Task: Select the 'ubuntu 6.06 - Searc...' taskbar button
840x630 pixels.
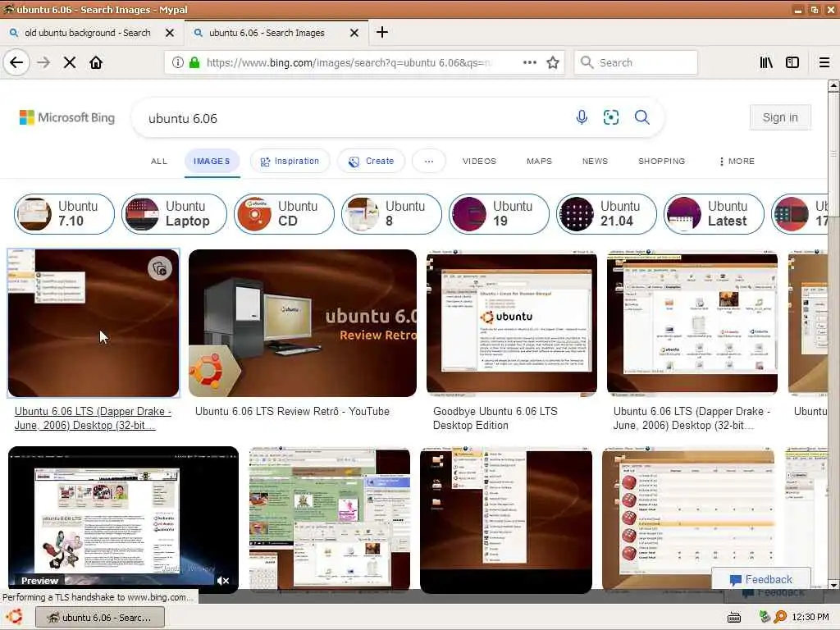Action: pos(100,618)
